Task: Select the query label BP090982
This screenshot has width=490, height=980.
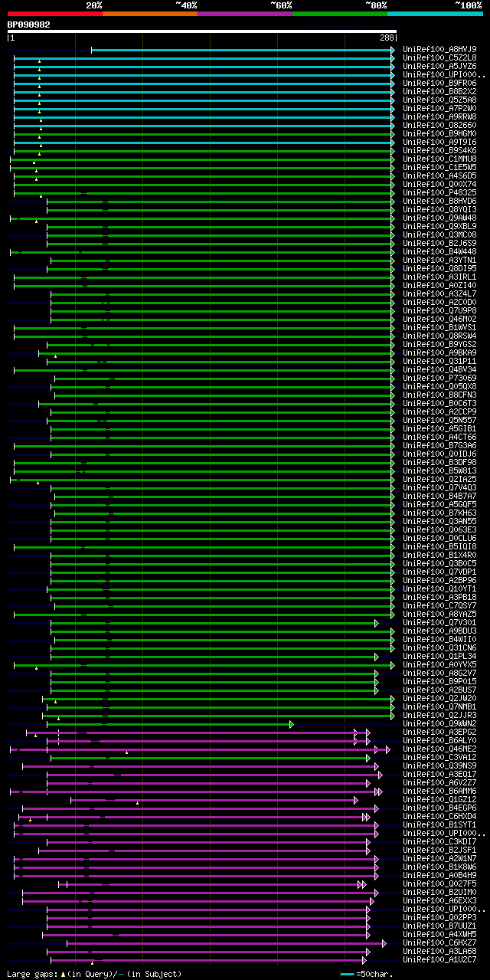Action: [x=29, y=25]
